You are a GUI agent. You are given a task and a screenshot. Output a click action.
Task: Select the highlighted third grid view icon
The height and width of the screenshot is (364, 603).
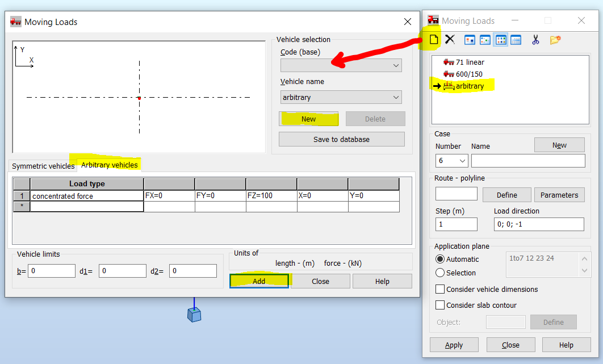tap(500, 39)
